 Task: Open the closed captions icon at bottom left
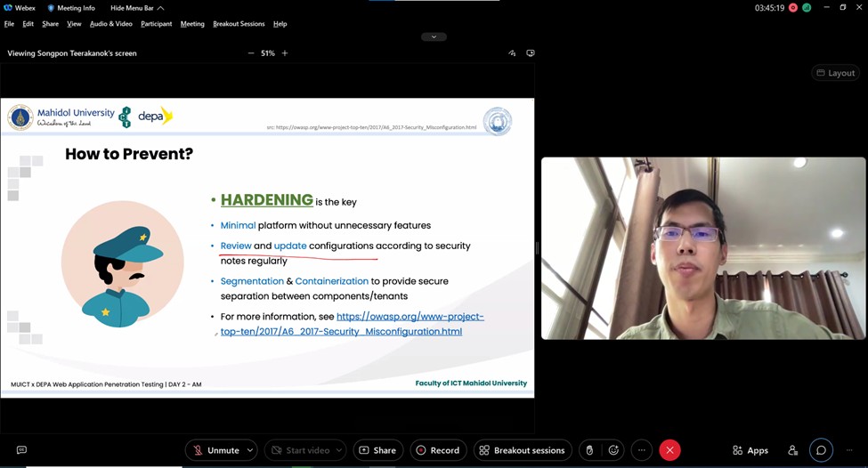click(21, 450)
